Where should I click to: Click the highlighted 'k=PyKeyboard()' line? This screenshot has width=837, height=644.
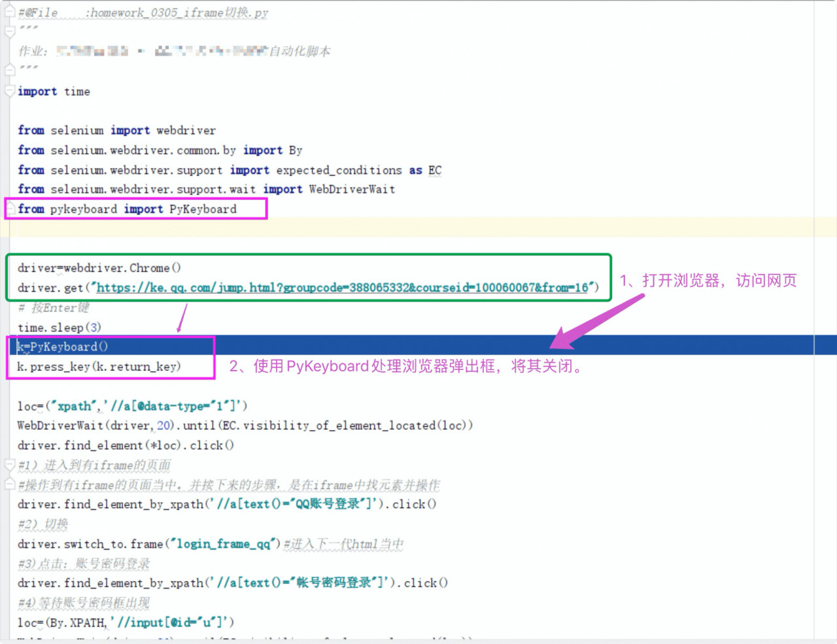tap(63, 347)
